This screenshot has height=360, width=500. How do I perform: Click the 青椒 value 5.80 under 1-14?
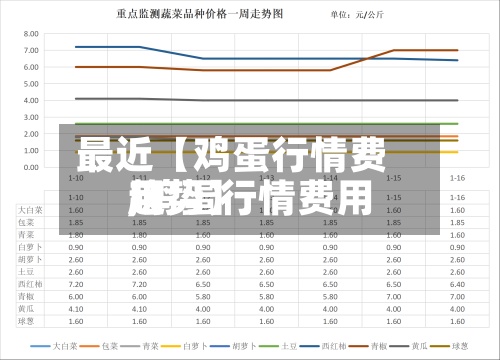(x=330, y=297)
